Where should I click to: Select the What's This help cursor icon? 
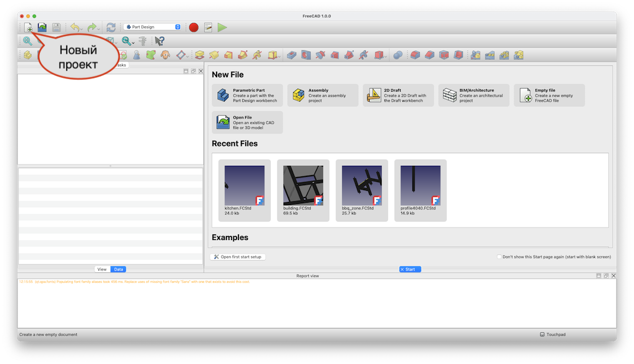(160, 41)
